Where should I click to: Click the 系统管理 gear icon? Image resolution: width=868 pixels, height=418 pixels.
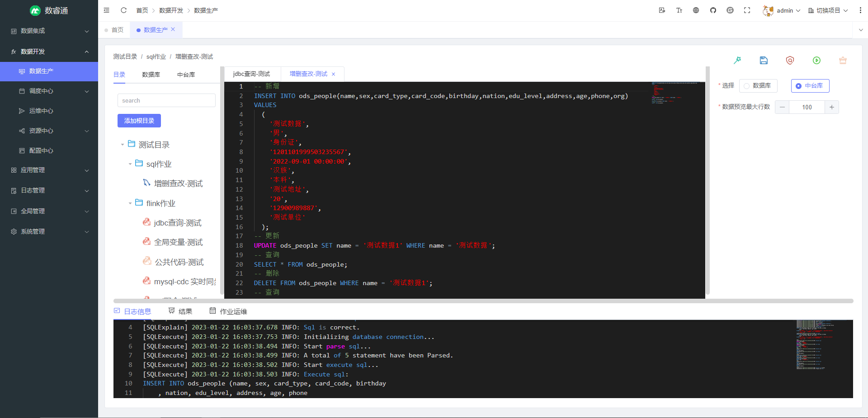click(14, 231)
